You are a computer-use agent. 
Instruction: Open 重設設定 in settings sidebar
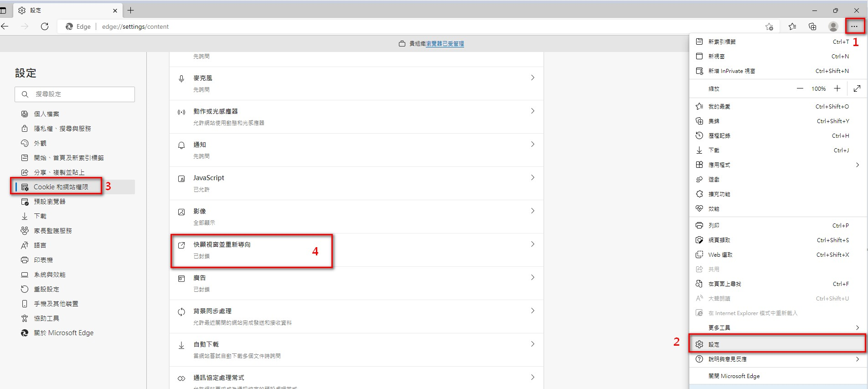coord(75,289)
